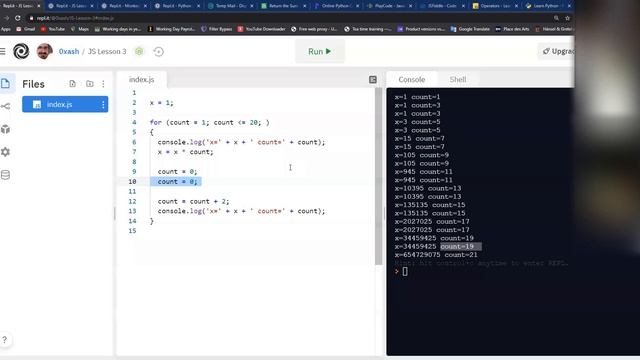
Task: Click the browser address bar URL
Action: click(76, 18)
